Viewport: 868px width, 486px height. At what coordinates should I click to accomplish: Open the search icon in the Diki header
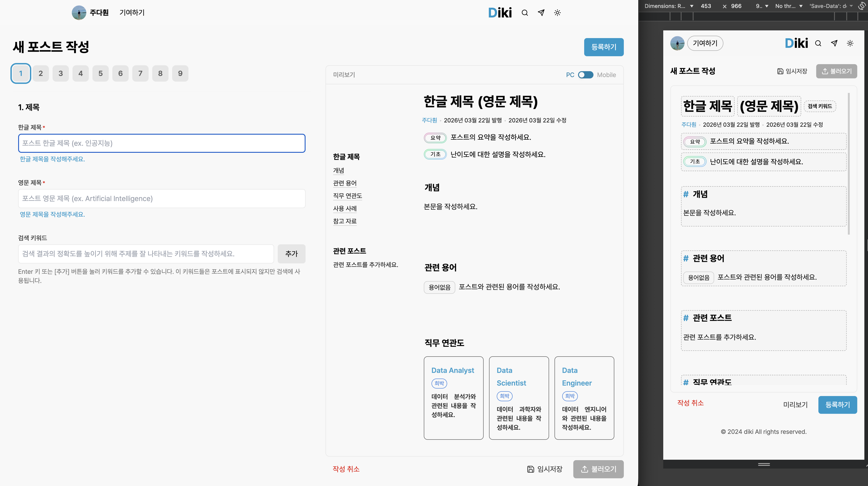tap(525, 12)
